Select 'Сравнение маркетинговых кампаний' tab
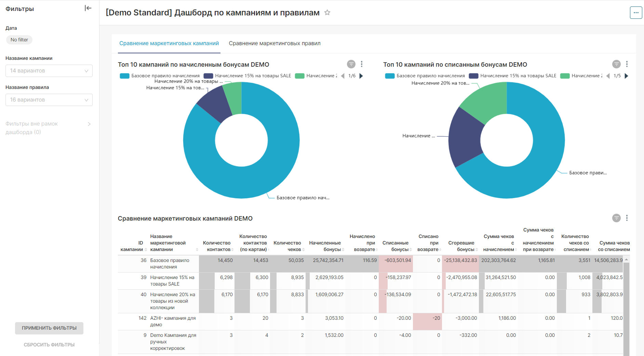 click(169, 43)
